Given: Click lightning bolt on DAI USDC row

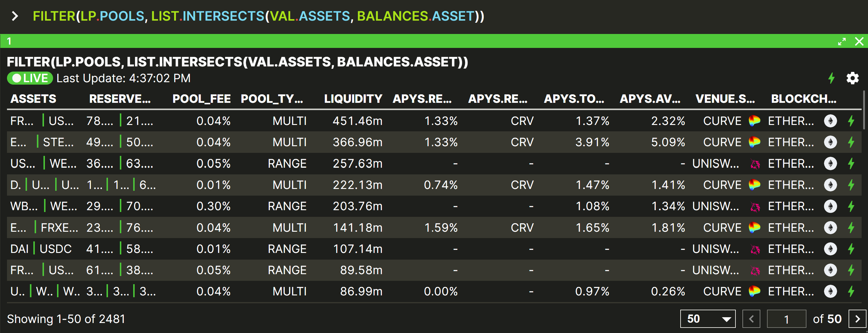Looking at the screenshot, I should tap(851, 249).
